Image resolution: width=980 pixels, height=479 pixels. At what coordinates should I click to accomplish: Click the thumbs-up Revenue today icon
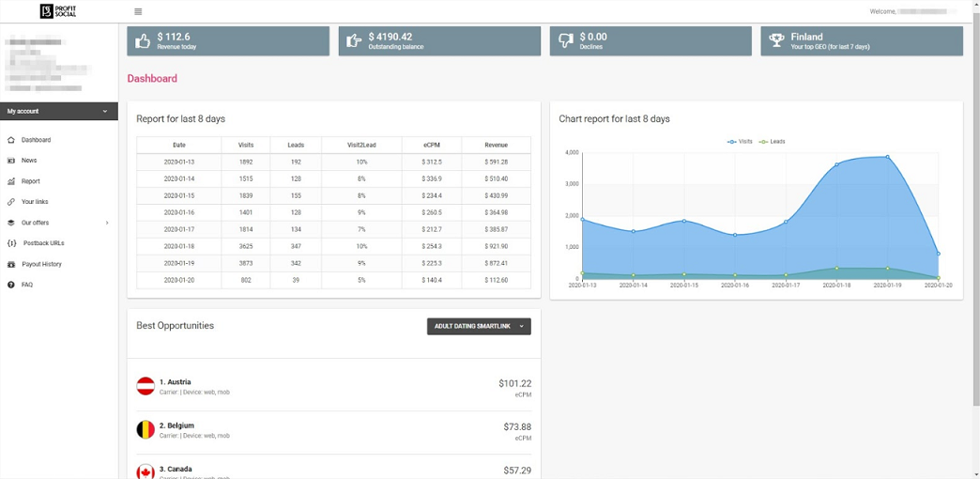143,41
